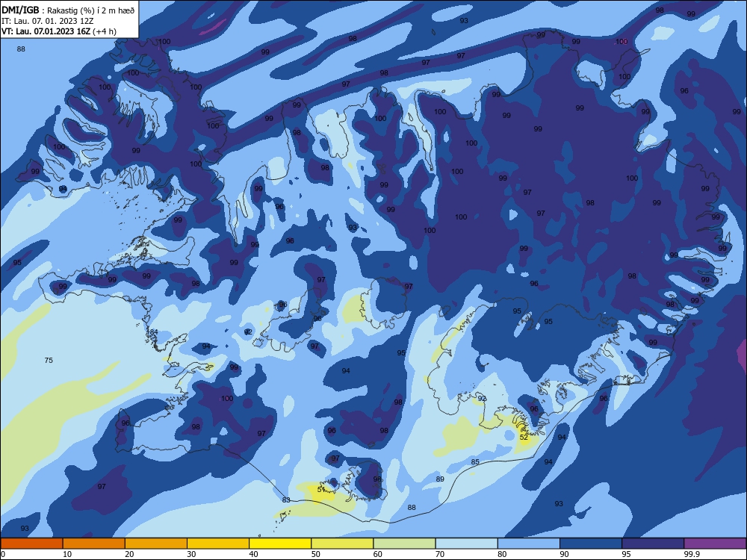Pick the purple legend swatch above 99.9
The height and width of the screenshot is (560, 747).
(x=715, y=544)
